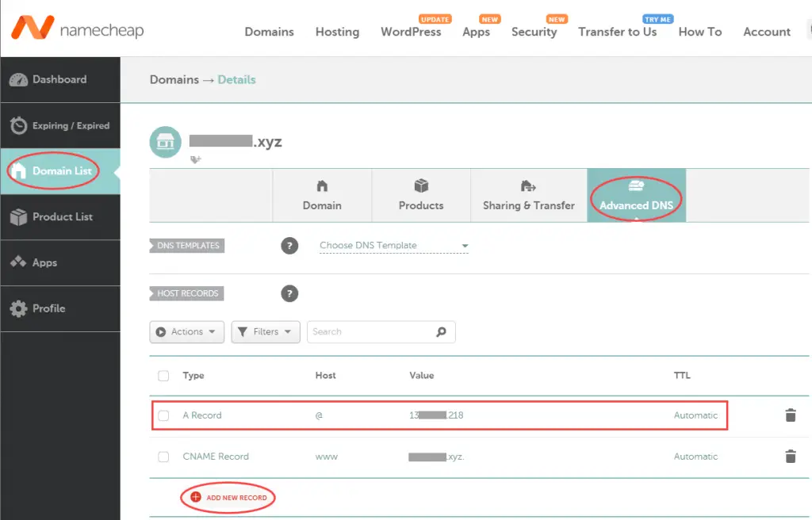The image size is (812, 520).
Task: Check the A Record row checkbox
Action: coord(163,415)
